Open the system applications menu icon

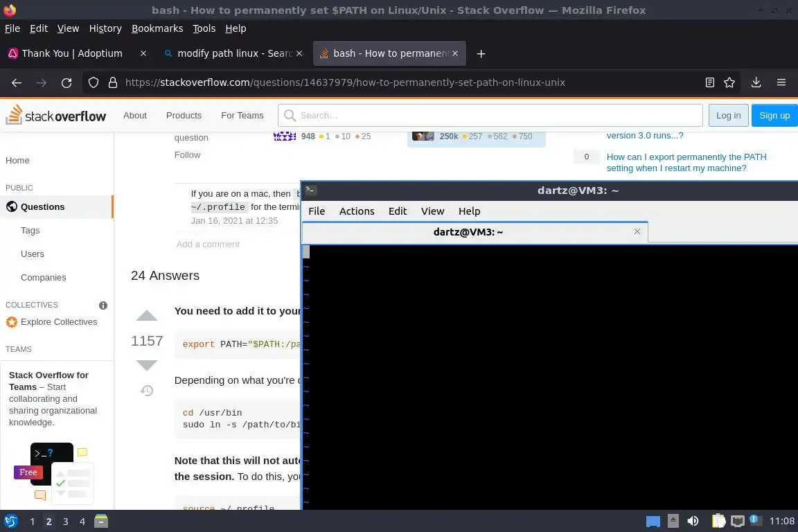pos(10,522)
